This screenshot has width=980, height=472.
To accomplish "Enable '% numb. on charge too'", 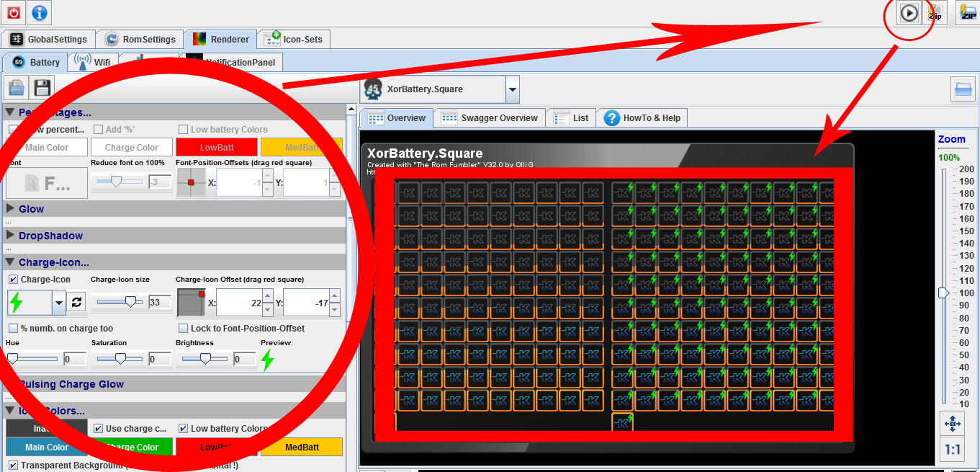I will (14, 329).
